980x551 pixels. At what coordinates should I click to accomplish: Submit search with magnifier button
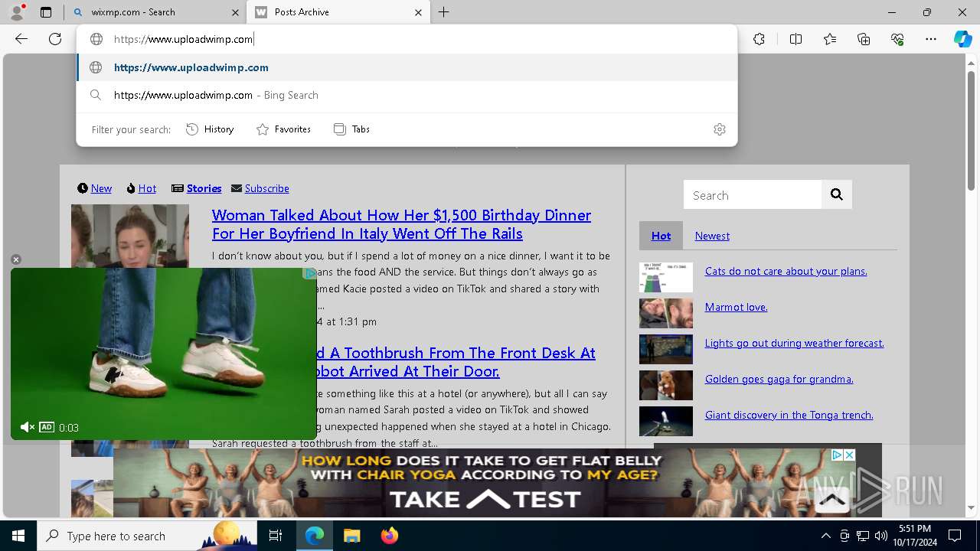pyautogui.click(x=837, y=195)
